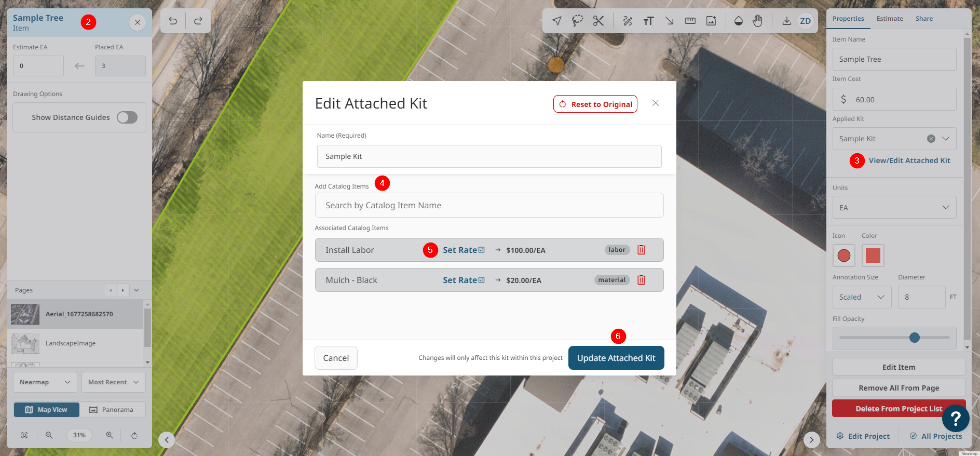
Task: Activate the lasso selection tool
Action: (x=578, y=21)
